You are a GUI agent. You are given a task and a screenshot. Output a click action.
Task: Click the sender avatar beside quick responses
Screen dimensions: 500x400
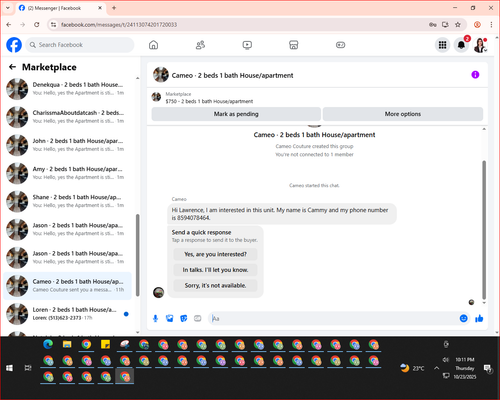(x=158, y=292)
